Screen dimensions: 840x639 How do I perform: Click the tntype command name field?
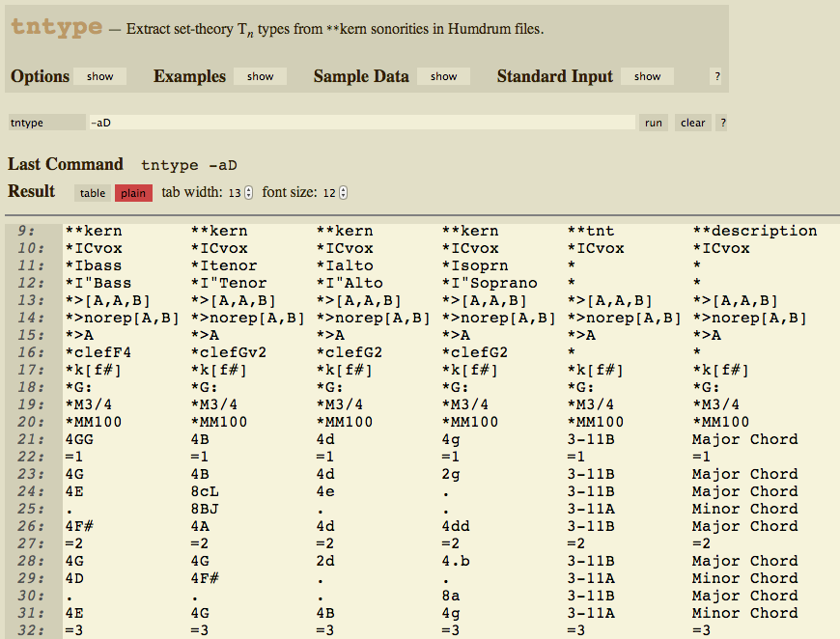click(46, 123)
